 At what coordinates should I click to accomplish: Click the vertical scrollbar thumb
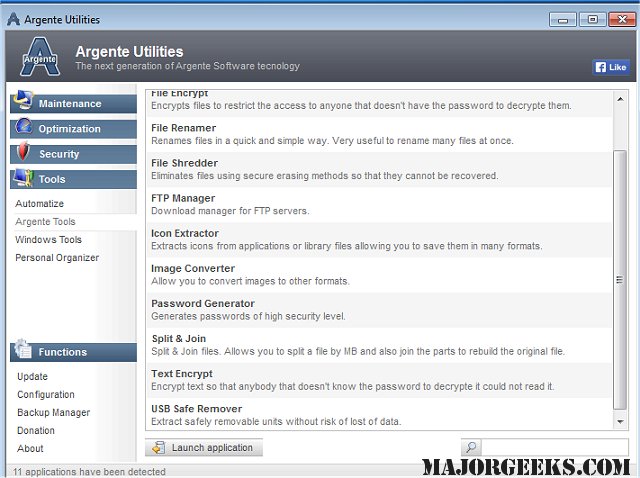tap(620, 280)
